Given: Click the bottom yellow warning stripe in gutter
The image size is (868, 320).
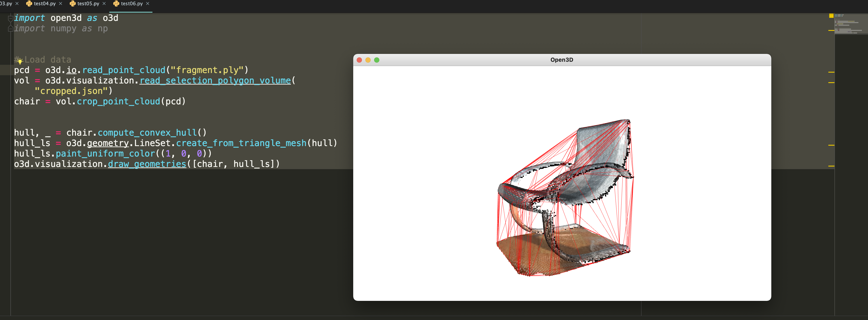Looking at the screenshot, I should coord(831,166).
